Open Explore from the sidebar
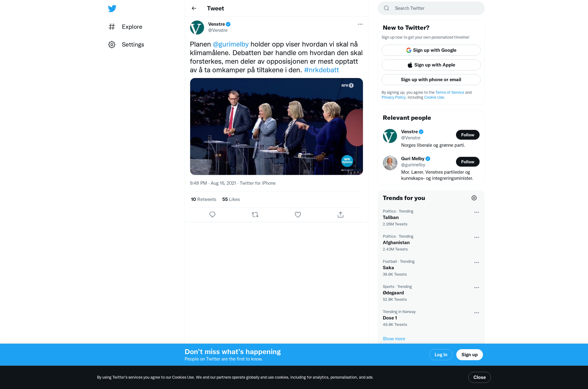This screenshot has height=389, width=588. 125,27
